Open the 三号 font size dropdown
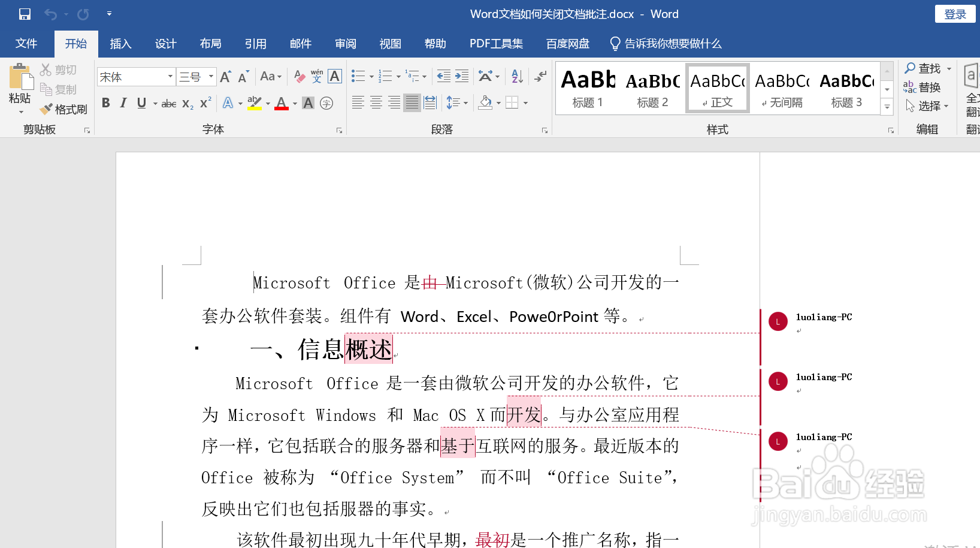Viewport: 980px width, 548px height. point(211,77)
